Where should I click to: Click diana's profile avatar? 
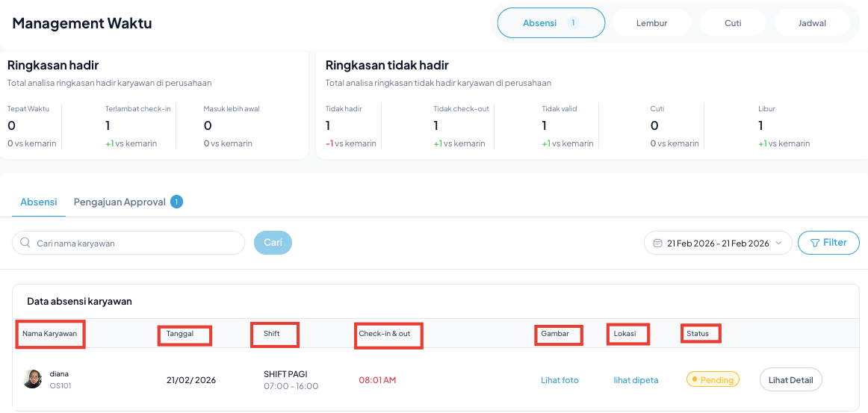coord(32,379)
